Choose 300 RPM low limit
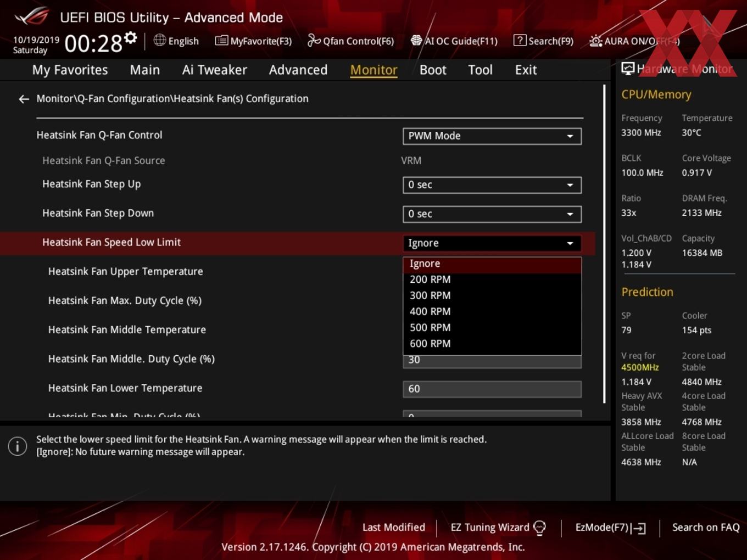Viewport: 747px width, 560px height. tap(492, 295)
